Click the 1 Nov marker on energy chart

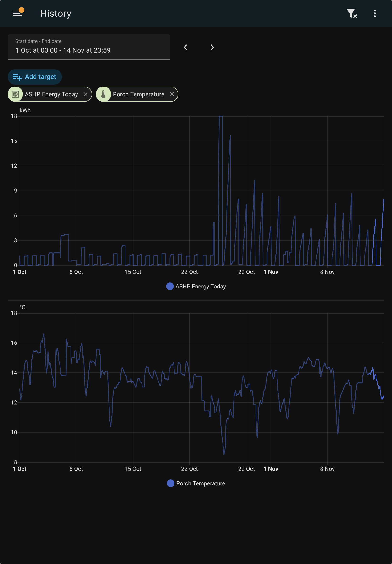coord(271,272)
